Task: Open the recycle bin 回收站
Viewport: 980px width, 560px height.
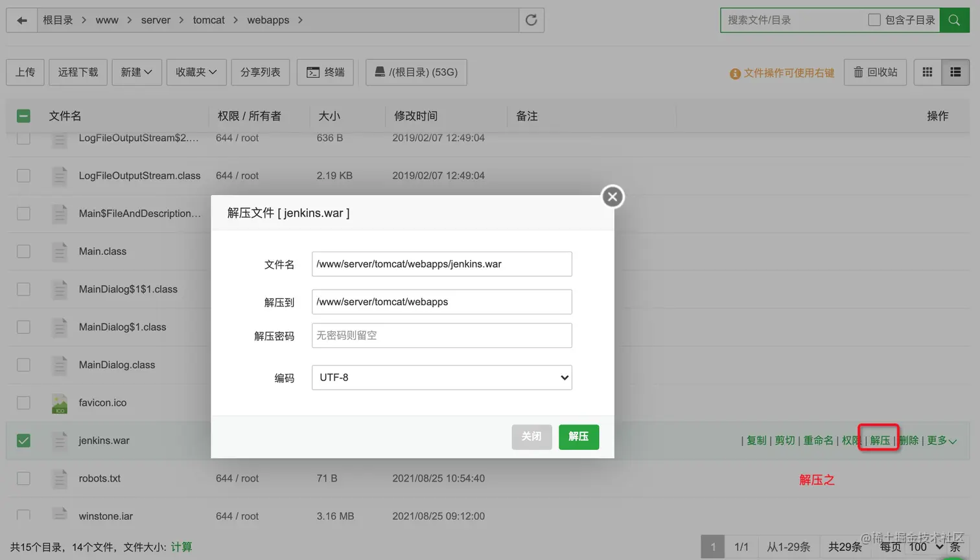Action: [x=876, y=72]
